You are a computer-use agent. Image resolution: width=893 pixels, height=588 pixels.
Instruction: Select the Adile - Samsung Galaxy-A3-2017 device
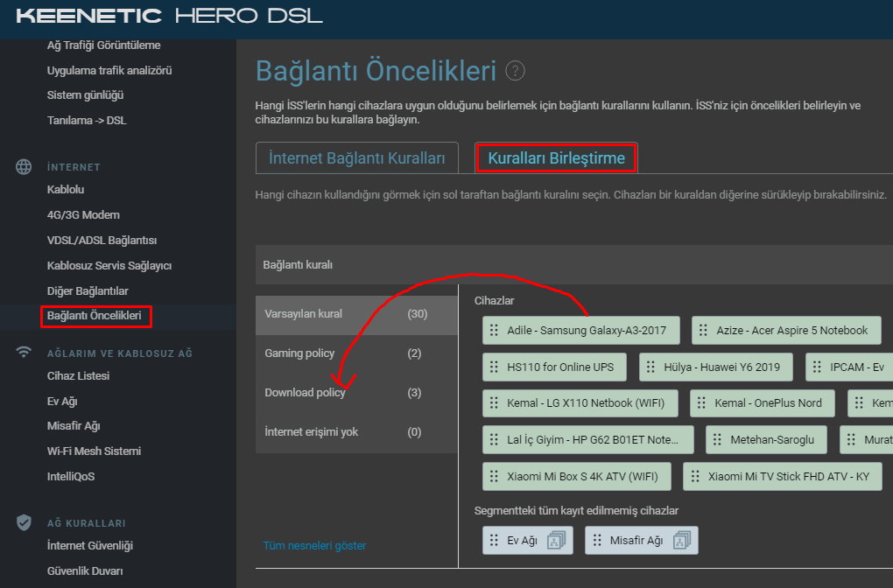coord(581,330)
